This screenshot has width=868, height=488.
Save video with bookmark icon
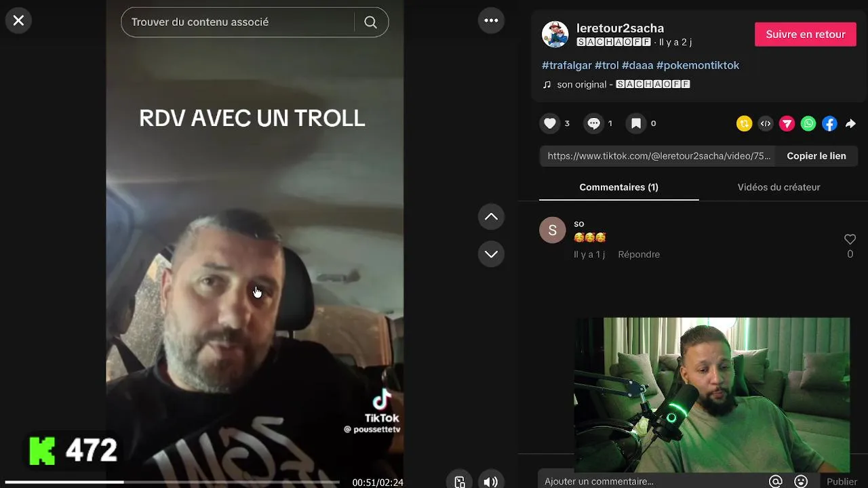click(x=635, y=123)
